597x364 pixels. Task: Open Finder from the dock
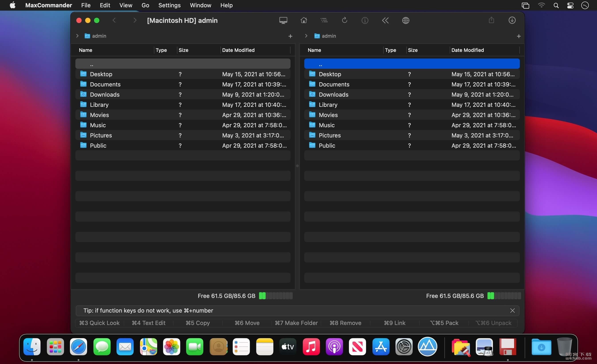pyautogui.click(x=32, y=346)
